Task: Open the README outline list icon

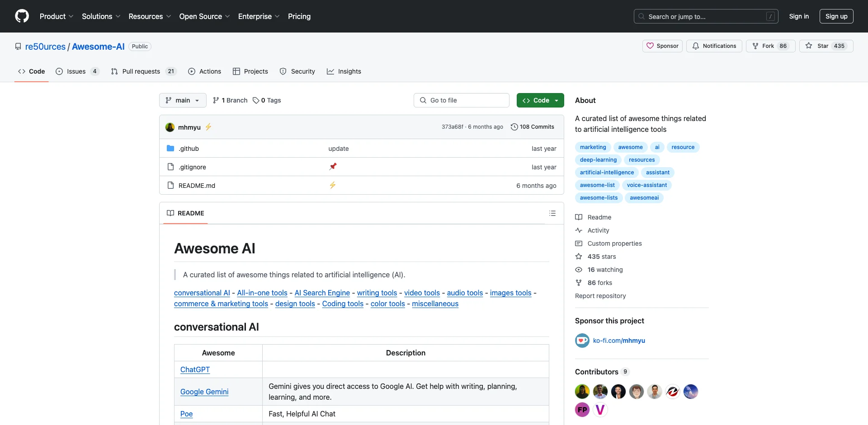Action: click(x=552, y=213)
